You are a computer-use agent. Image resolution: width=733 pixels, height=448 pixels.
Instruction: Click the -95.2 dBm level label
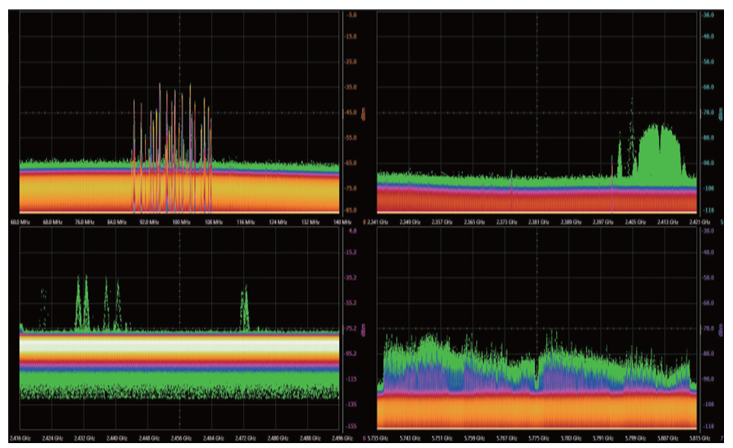[351, 354]
